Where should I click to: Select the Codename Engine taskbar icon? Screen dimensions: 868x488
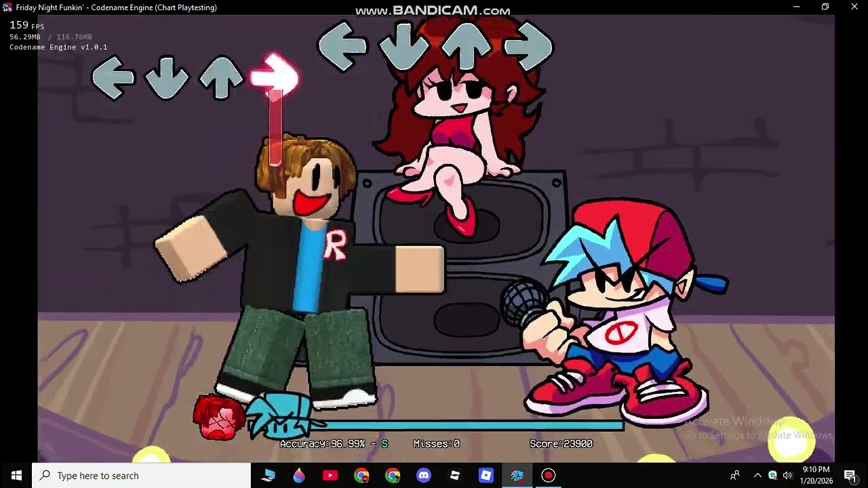click(x=517, y=476)
